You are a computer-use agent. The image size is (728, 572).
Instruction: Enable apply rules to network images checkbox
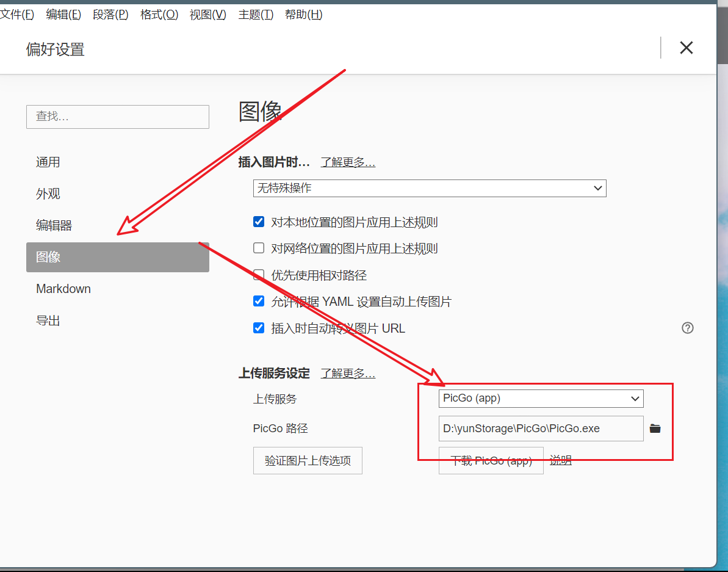(259, 248)
